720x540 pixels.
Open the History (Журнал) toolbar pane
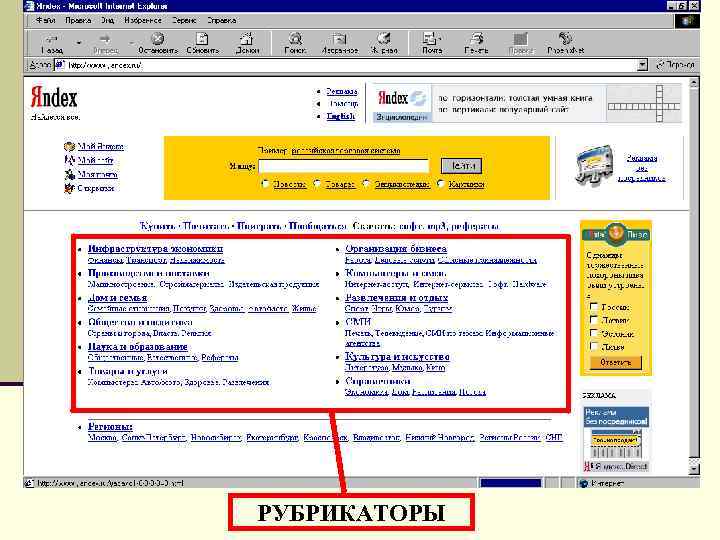(x=384, y=44)
